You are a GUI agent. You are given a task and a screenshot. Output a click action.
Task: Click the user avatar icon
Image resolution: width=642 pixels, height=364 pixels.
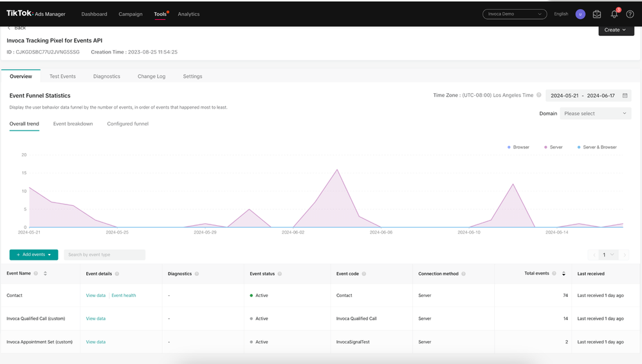[580, 14]
